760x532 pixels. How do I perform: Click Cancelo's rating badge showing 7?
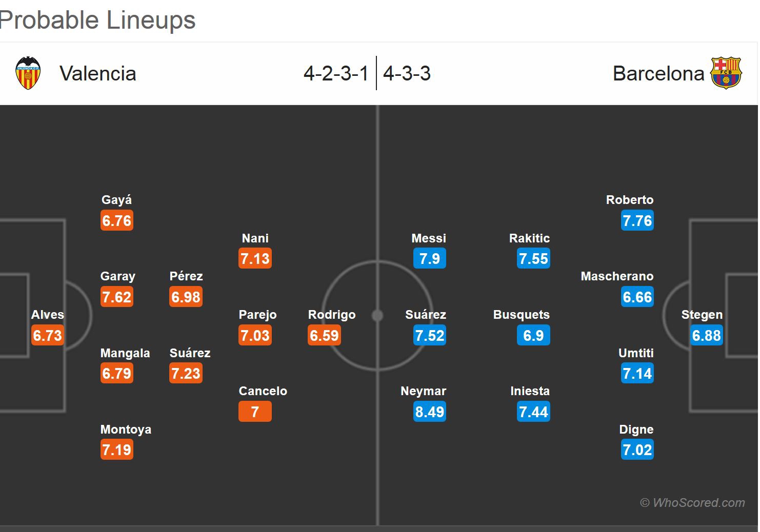point(255,412)
